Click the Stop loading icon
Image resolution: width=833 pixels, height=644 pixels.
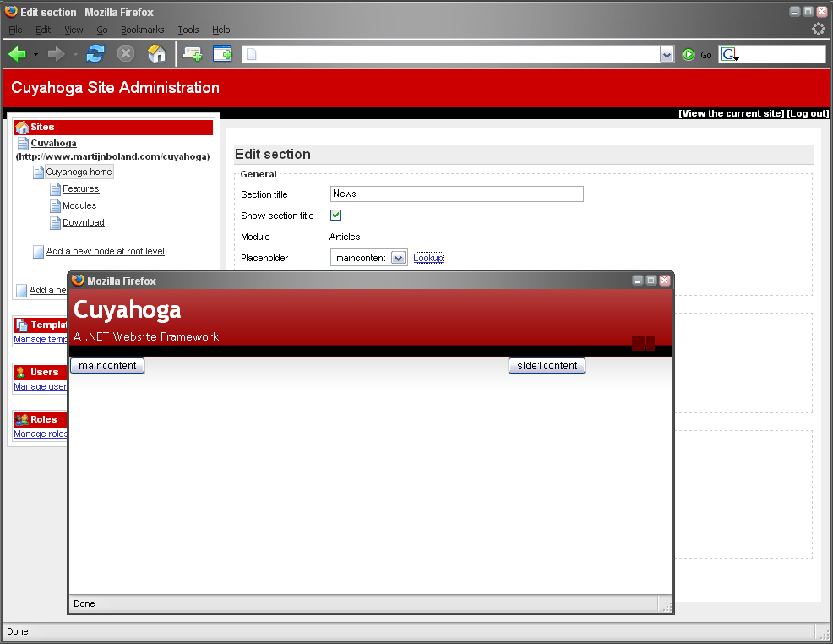click(126, 54)
